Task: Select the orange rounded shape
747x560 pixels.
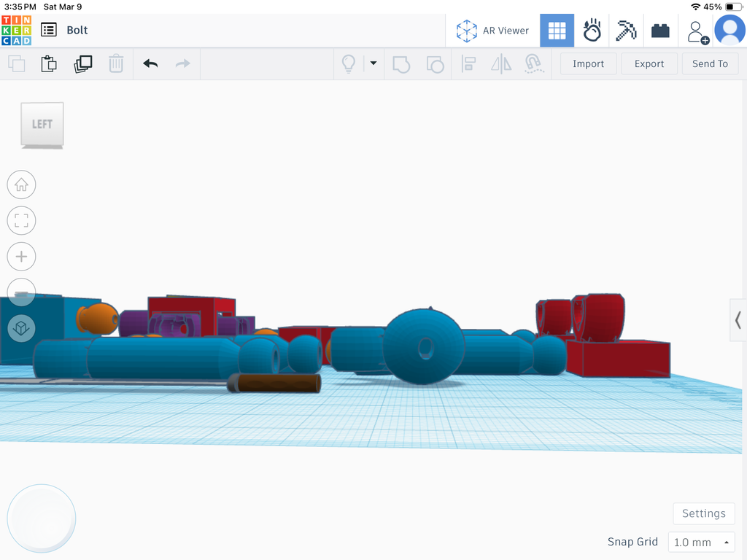Action: (x=98, y=319)
